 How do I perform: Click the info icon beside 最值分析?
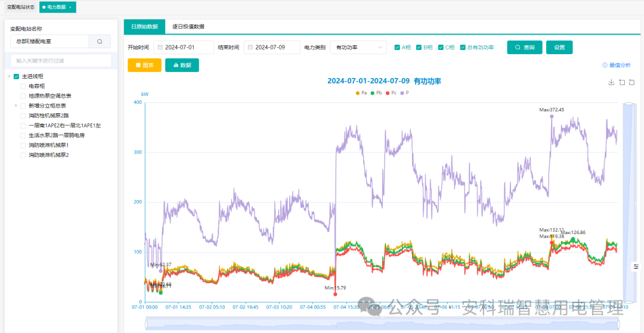pyautogui.click(x=605, y=65)
